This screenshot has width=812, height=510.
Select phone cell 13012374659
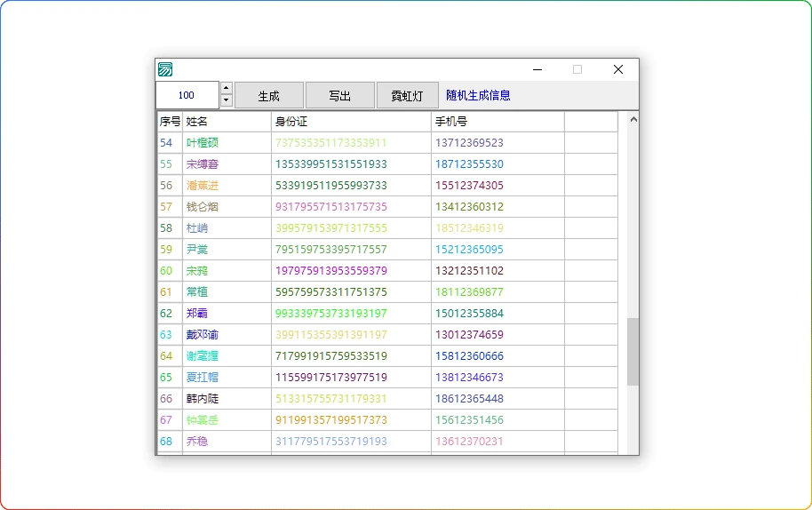498,334
